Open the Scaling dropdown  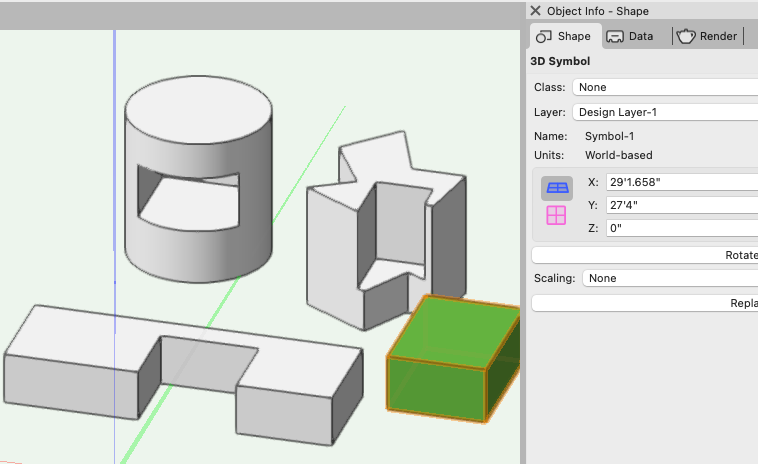pyautogui.click(x=668, y=278)
